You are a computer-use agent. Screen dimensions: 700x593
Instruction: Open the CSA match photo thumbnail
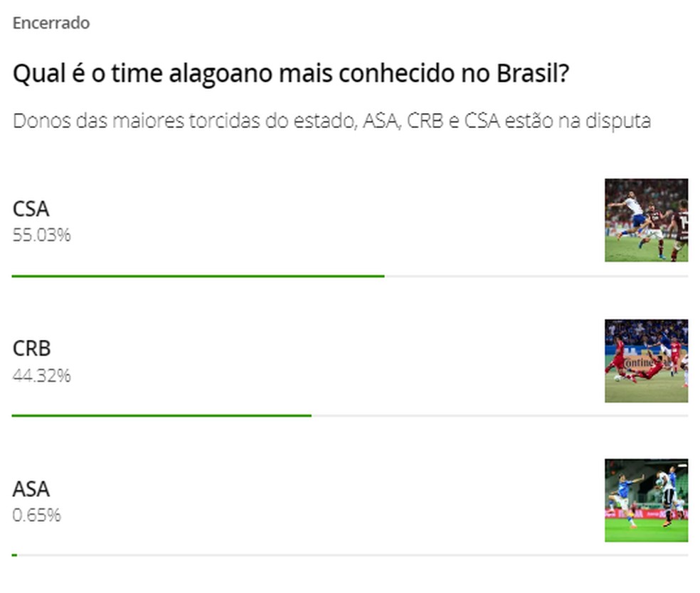(646, 220)
